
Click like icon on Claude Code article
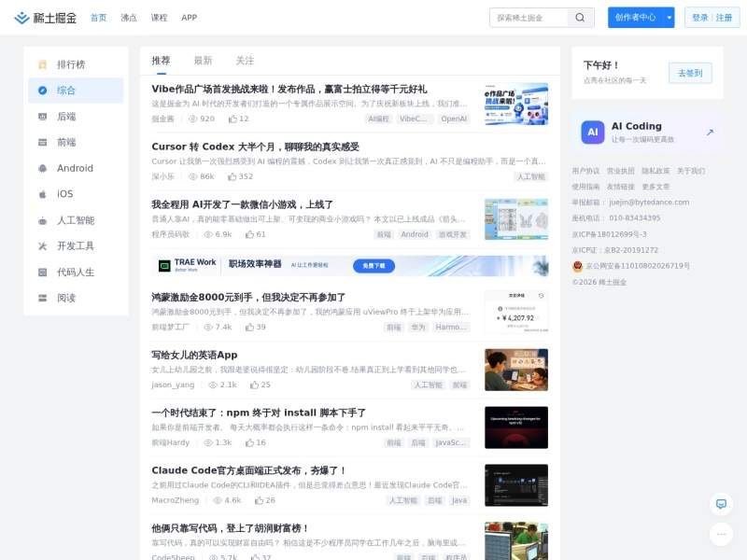pyautogui.click(x=259, y=500)
